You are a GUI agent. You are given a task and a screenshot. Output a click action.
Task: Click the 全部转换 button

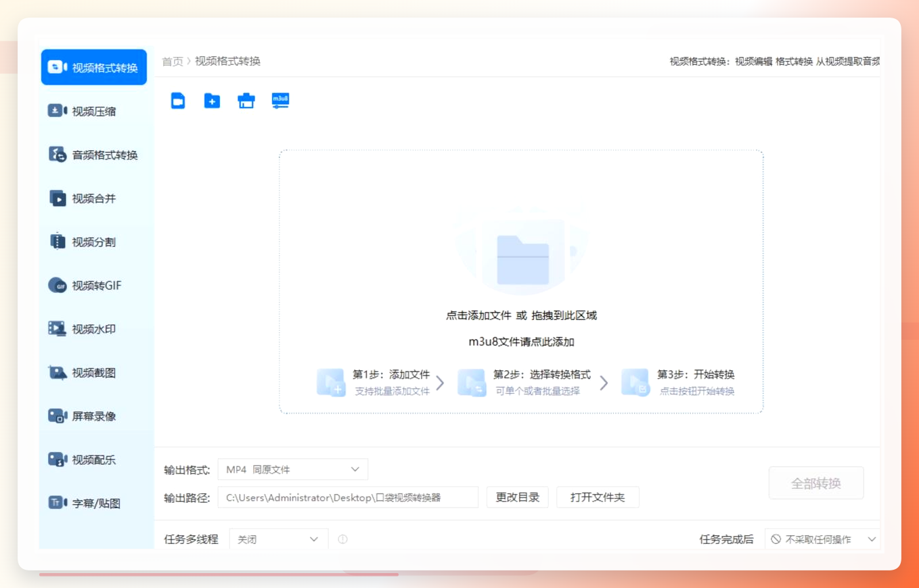pos(816,483)
